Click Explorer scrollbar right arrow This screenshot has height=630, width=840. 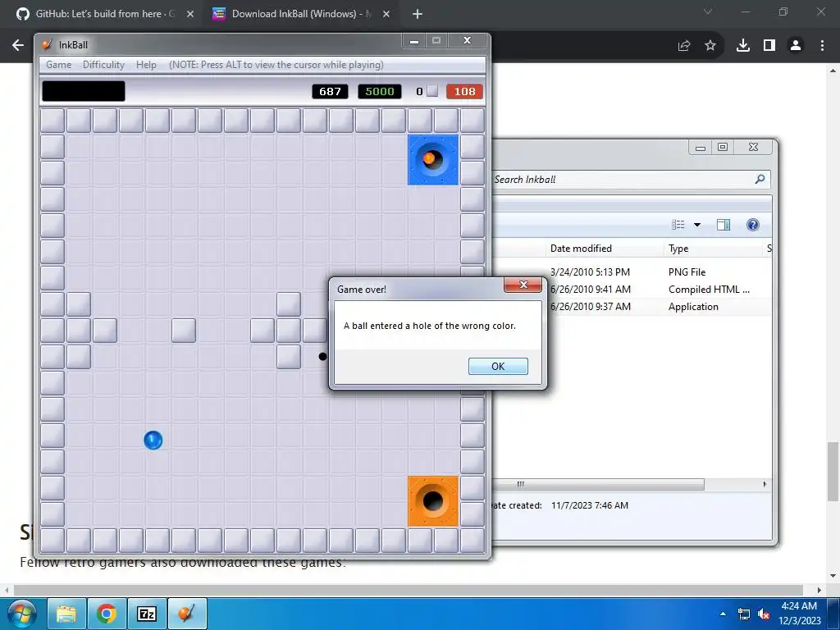[x=765, y=484]
